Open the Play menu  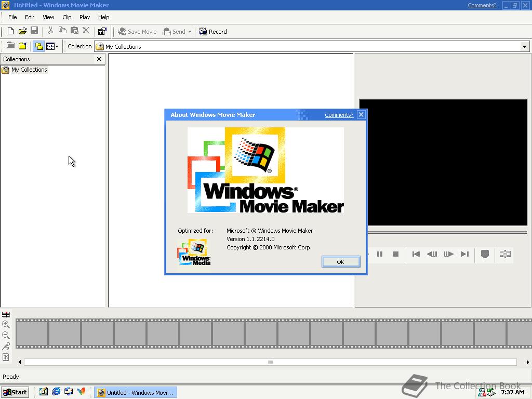(85, 17)
